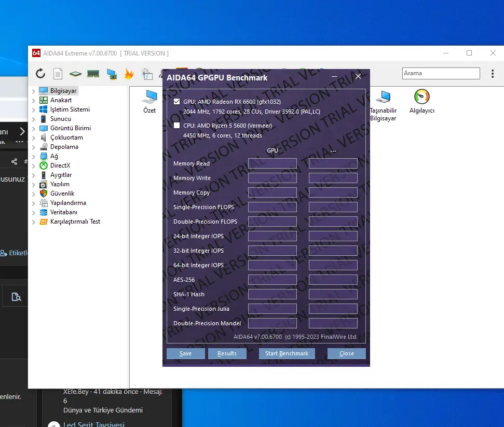
Task: Open the Özet summary icon
Action: pyautogui.click(x=149, y=102)
